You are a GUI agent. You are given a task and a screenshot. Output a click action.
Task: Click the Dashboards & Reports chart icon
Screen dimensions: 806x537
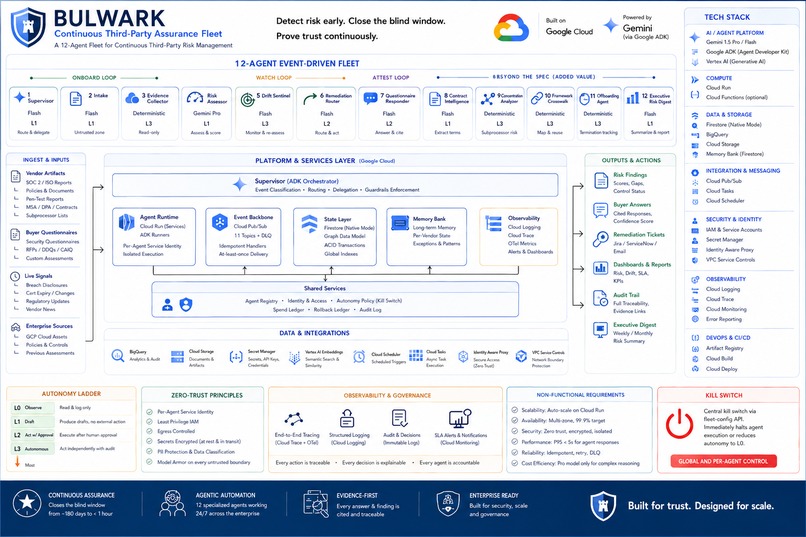pyautogui.click(x=600, y=268)
